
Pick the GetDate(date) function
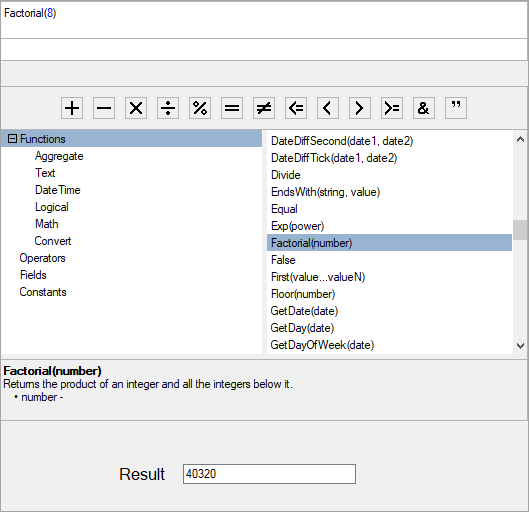389,311
